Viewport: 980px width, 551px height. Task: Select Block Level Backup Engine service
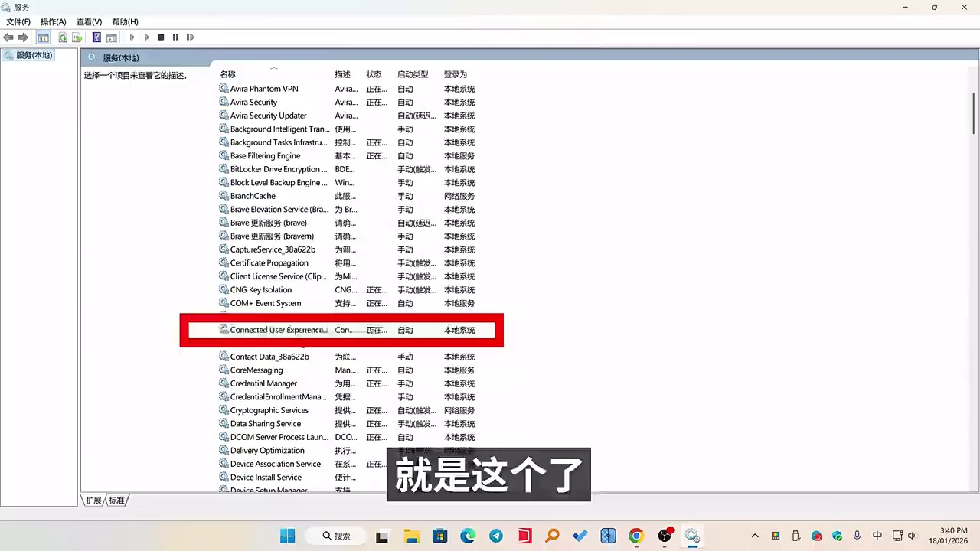click(x=347, y=183)
